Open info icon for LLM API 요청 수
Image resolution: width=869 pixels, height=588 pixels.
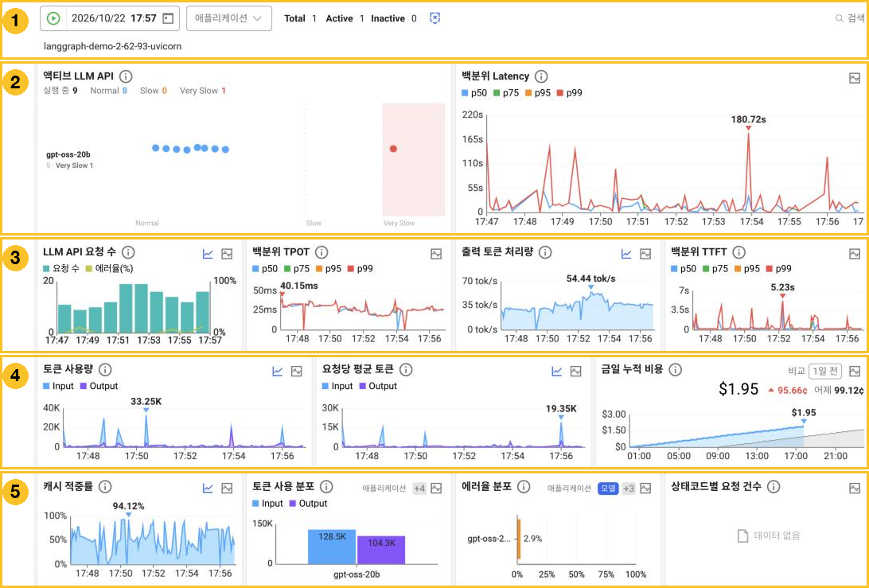[x=127, y=252]
